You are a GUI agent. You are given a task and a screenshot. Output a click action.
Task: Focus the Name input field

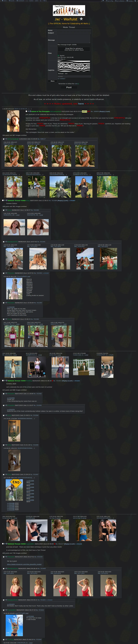74,30
